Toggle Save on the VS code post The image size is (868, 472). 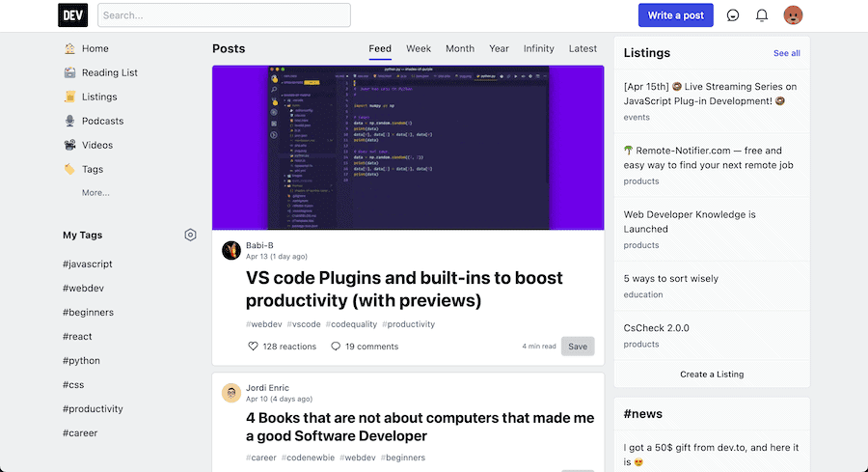pyautogui.click(x=577, y=347)
